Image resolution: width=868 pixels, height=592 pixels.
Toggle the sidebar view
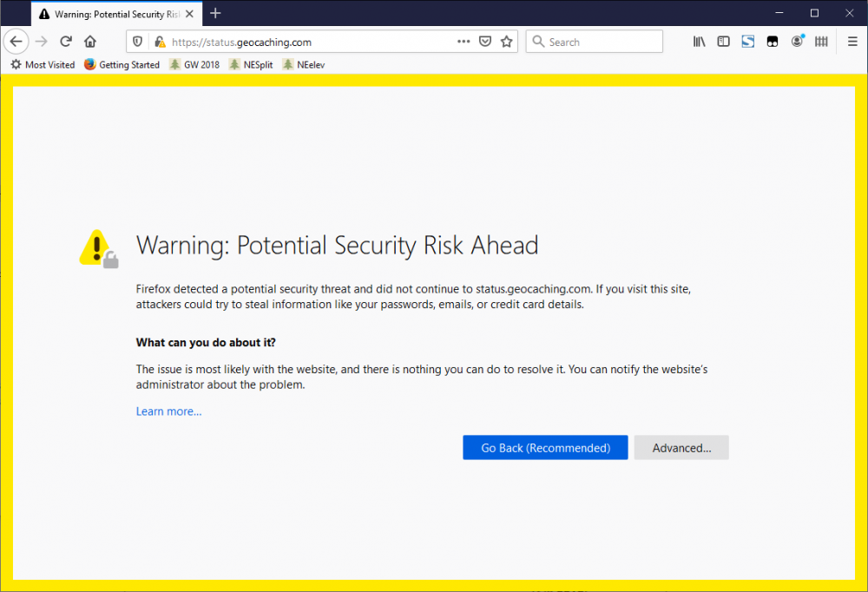(x=723, y=42)
